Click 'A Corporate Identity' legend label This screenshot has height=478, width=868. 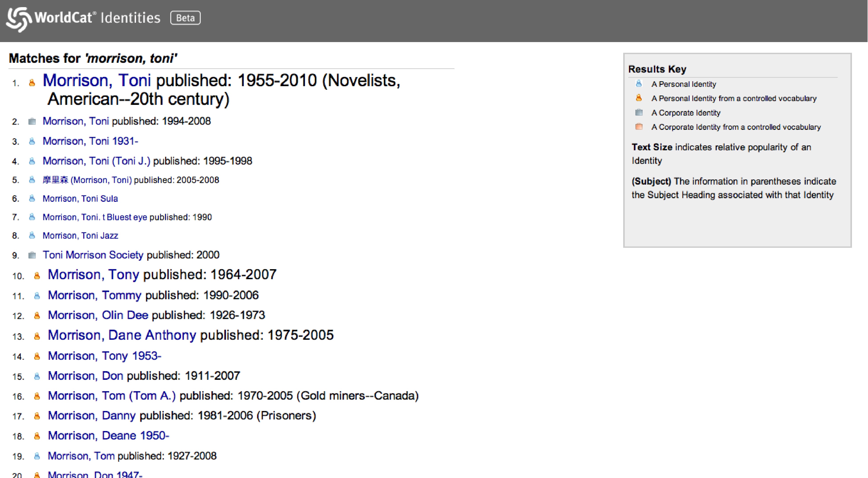(x=686, y=113)
